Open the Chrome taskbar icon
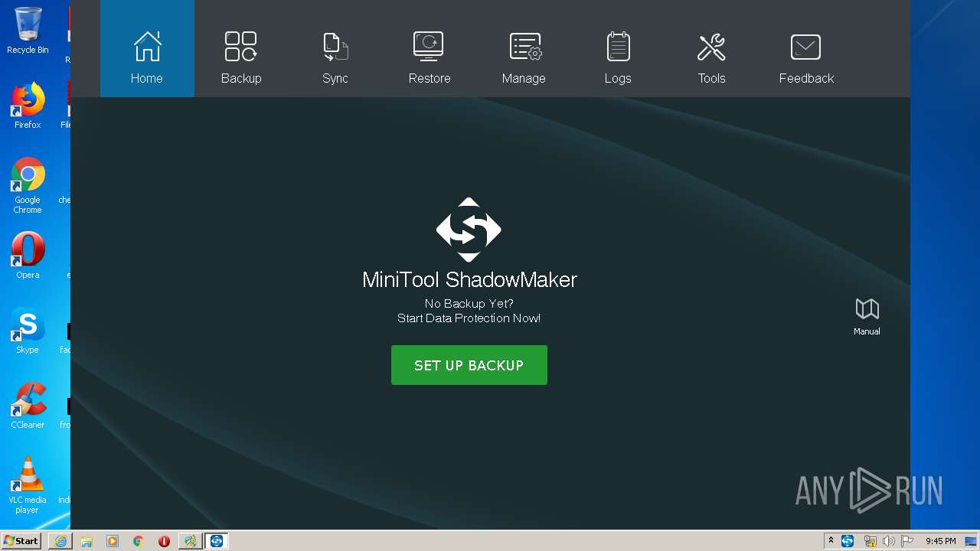 click(x=139, y=541)
